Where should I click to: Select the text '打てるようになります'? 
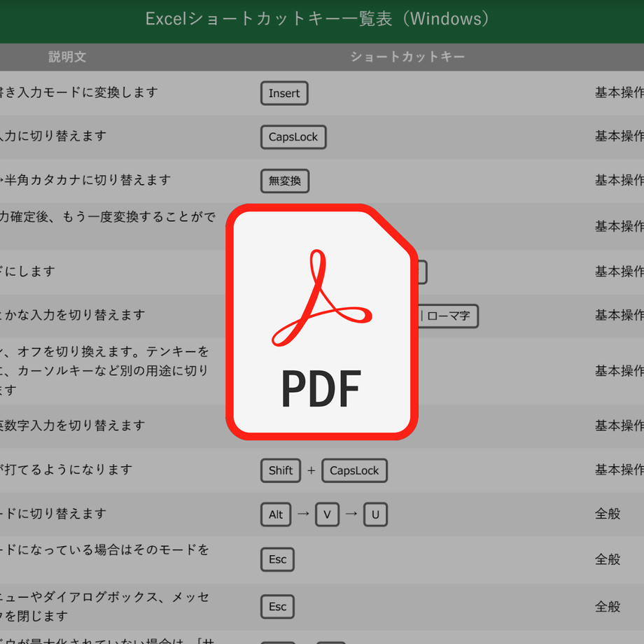click(69, 470)
